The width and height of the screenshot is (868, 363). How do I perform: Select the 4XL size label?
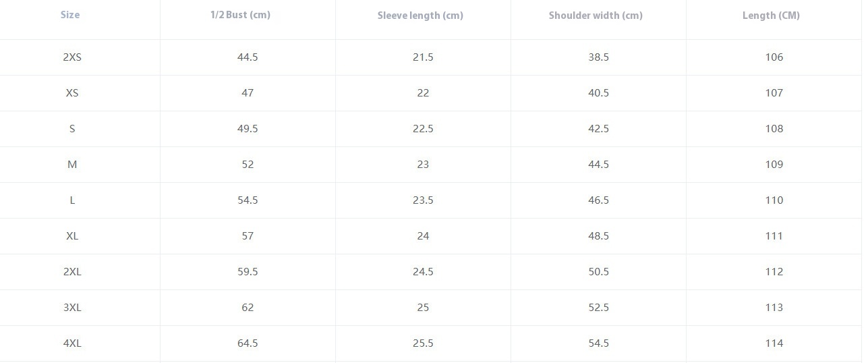click(72, 343)
